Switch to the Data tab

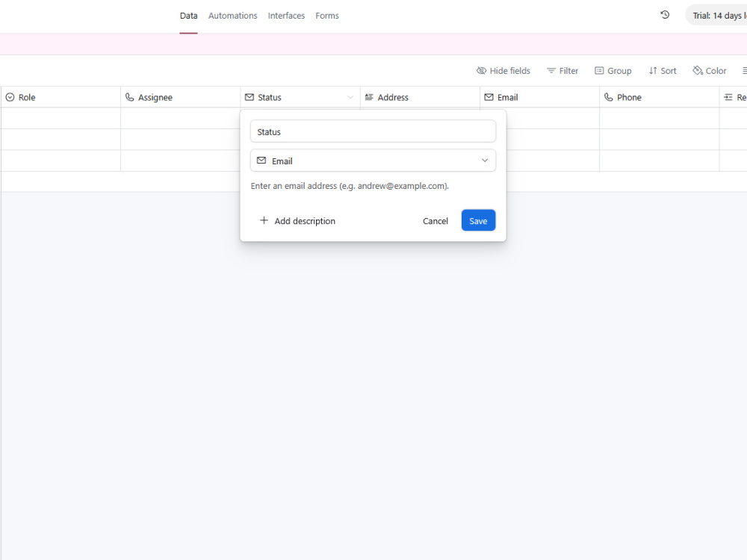189,16
